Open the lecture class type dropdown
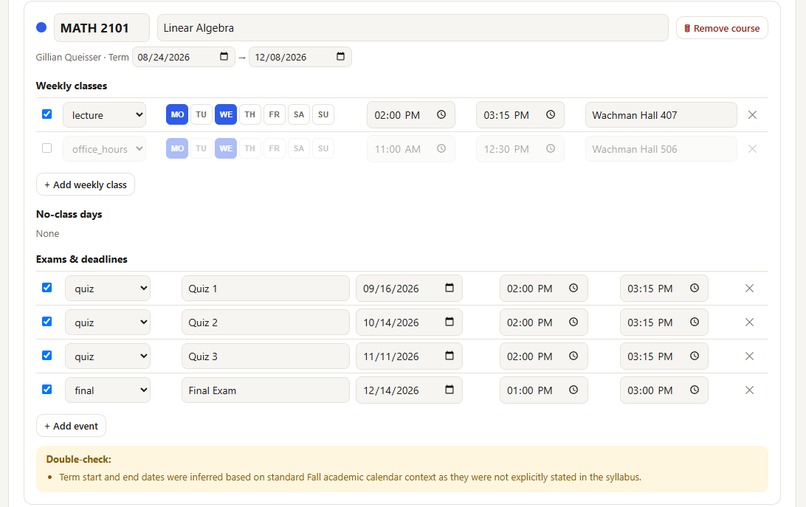806x507 pixels. click(x=105, y=115)
